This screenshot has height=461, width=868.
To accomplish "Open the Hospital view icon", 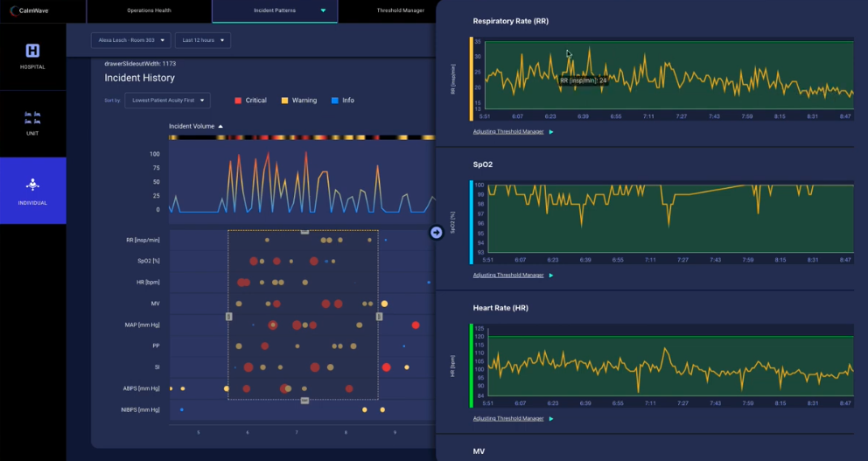I will pyautogui.click(x=32, y=51).
